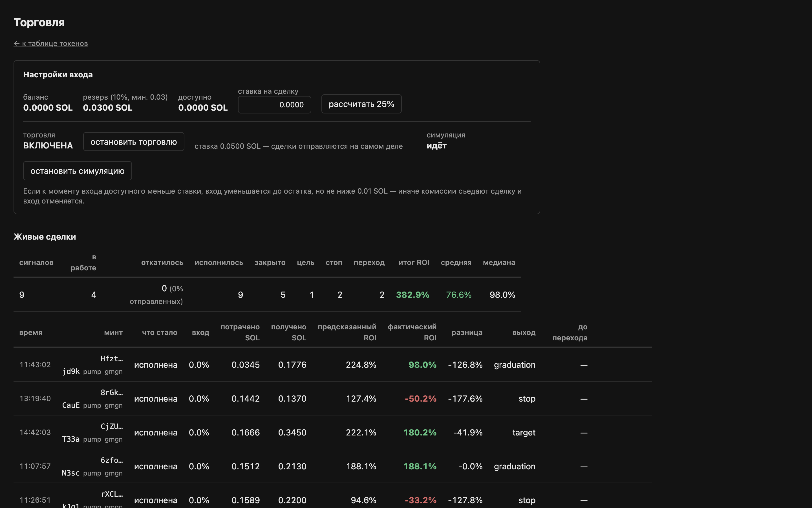
Task: Click the 'рассчитать 25%' button
Action: pos(361,104)
